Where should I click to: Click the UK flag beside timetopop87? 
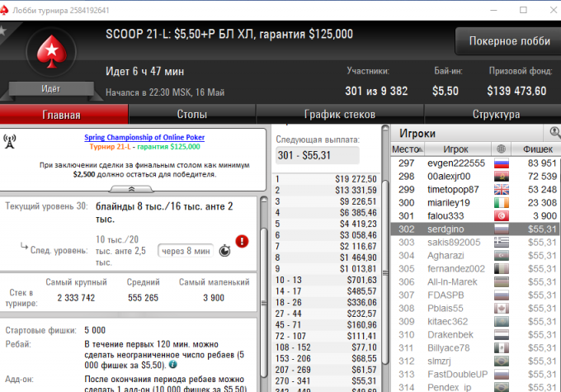(x=502, y=190)
